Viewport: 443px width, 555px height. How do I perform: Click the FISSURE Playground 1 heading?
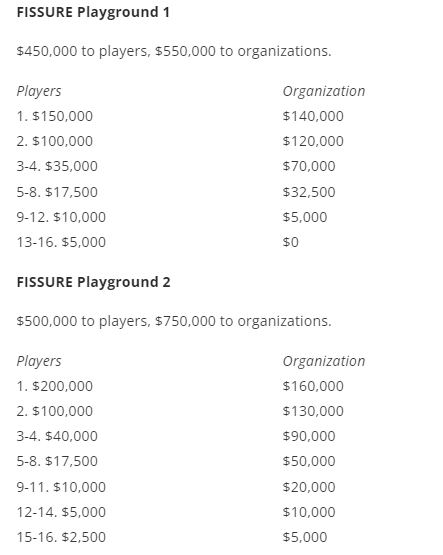pos(93,12)
